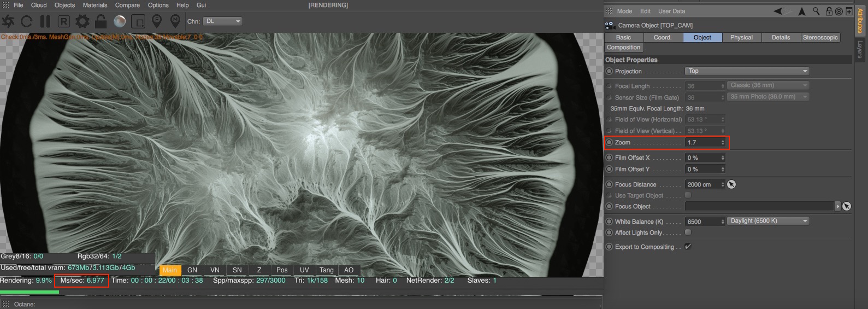
Task: Open the Help menu
Action: [182, 5]
